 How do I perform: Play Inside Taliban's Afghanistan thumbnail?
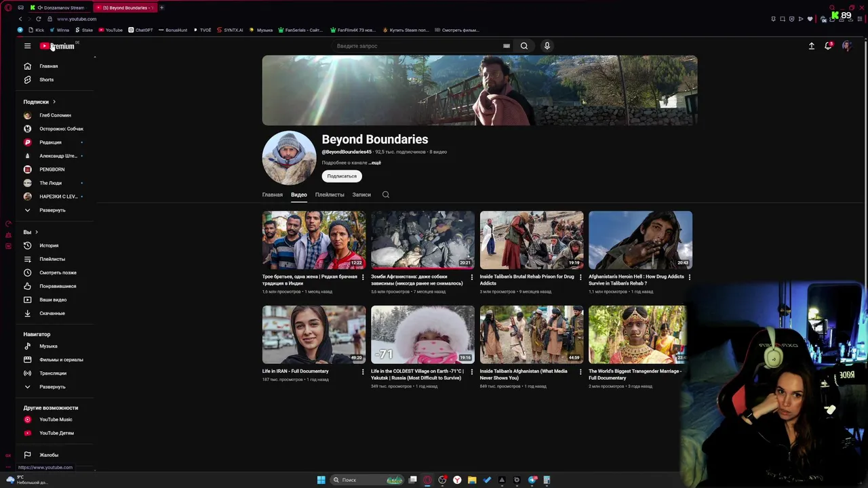[532, 335]
